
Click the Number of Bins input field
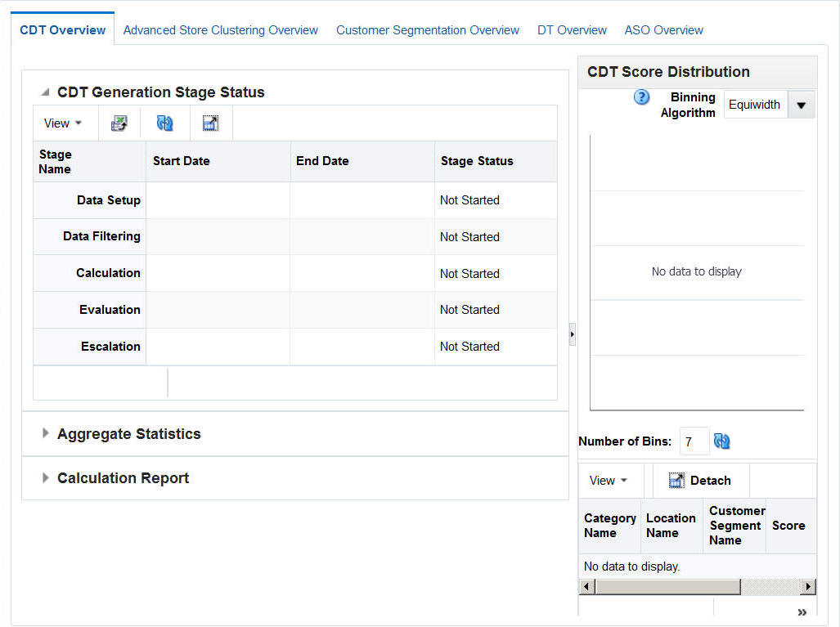click(694, 441)
